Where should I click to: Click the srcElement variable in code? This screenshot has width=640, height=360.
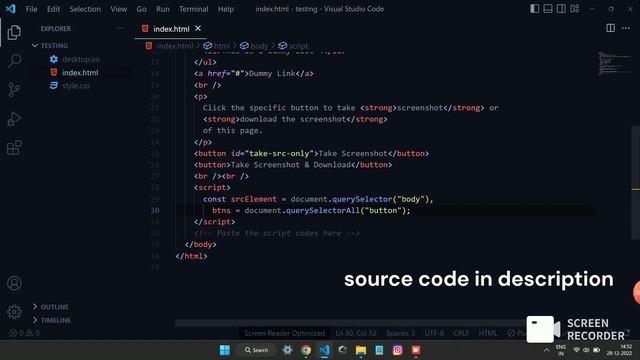(x=253, y=199)
